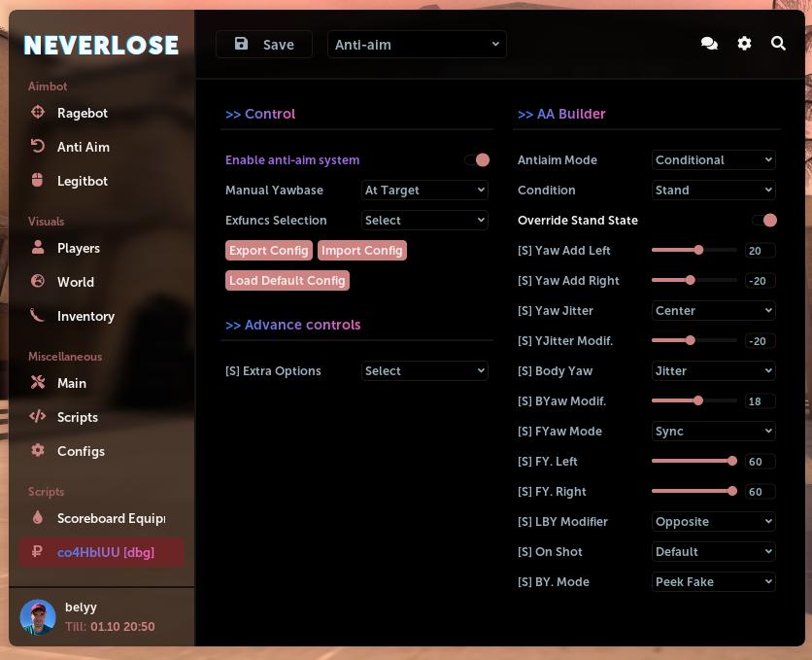Click Load Default Config
The height and width of the screenshot is (660, 812).
point(288,280)
